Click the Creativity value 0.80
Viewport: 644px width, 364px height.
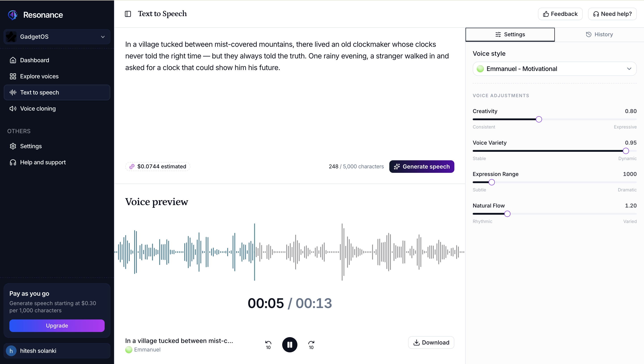(631, 111)
